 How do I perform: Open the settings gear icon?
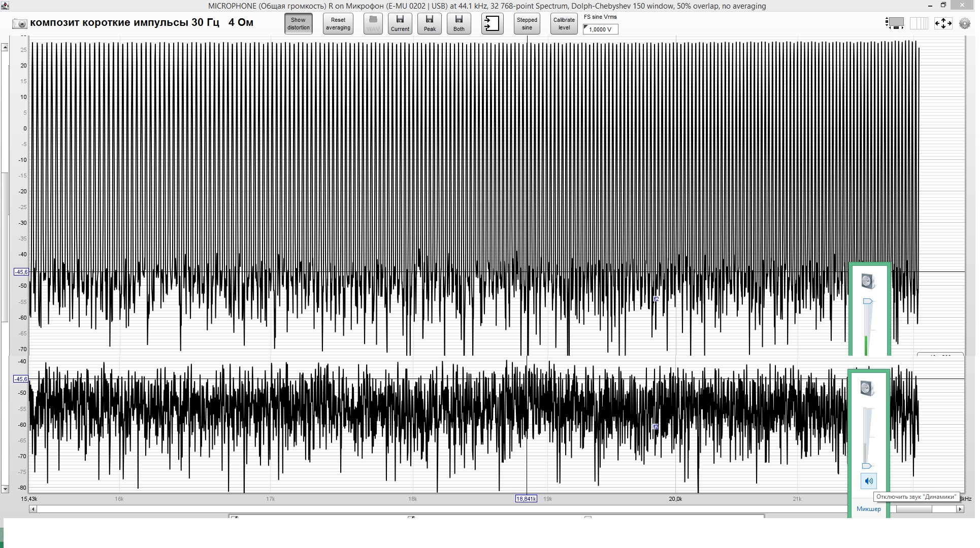click(964, 23)
